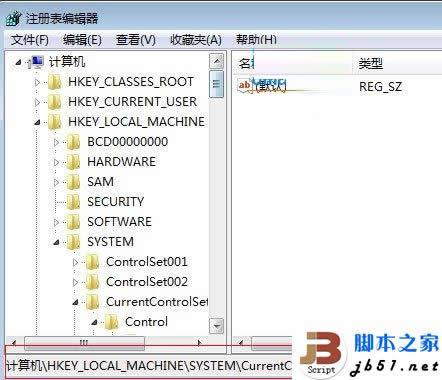Click the REG_SZ type cell
Image resolution: width=442 pixels, height=380 pixels.
click(380, 87)
